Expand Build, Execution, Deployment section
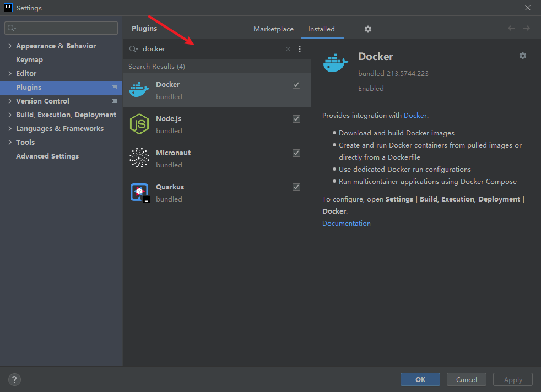 10,115
